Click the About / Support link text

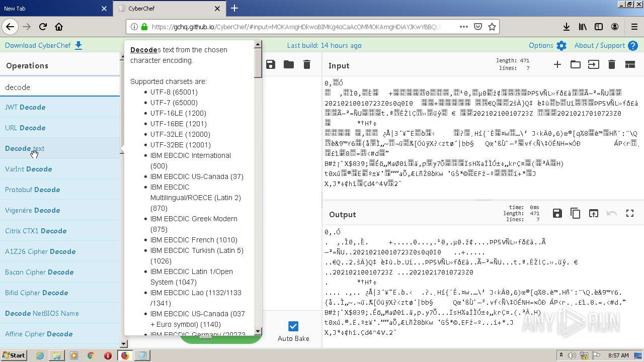[600, 45]
